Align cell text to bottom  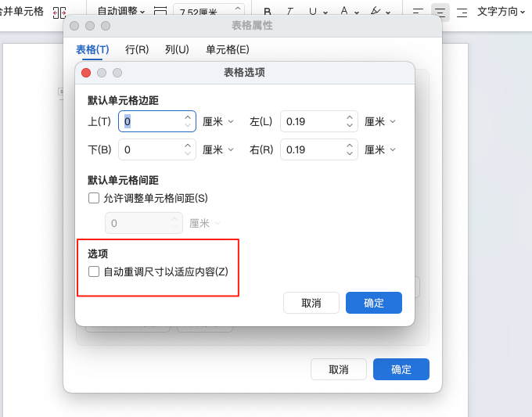coord(462,13)
